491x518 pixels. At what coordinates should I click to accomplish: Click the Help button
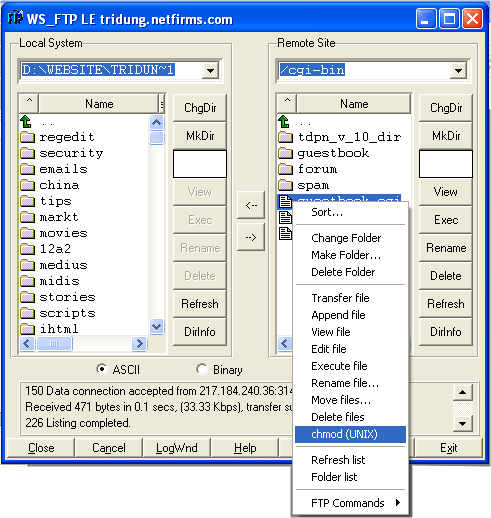pos(245,448)
